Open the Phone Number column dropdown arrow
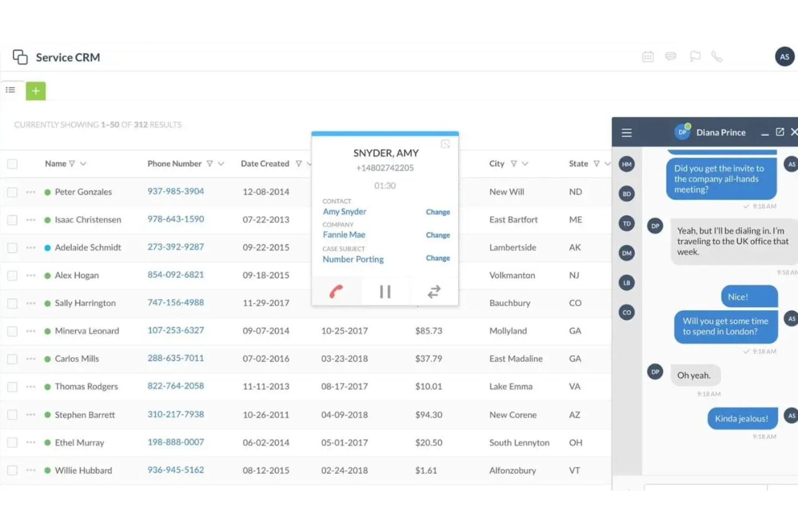The image size is (798, 532). coord(221,164)
